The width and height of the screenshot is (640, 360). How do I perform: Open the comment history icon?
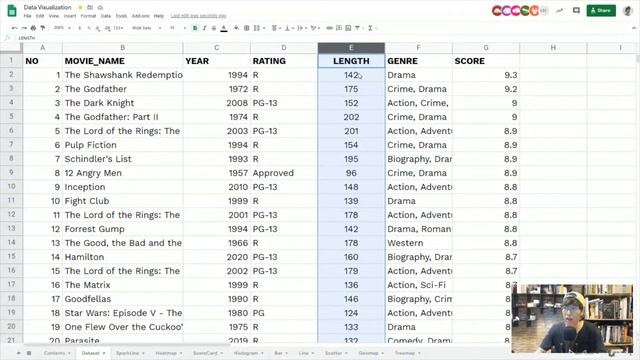click(576, 11)
